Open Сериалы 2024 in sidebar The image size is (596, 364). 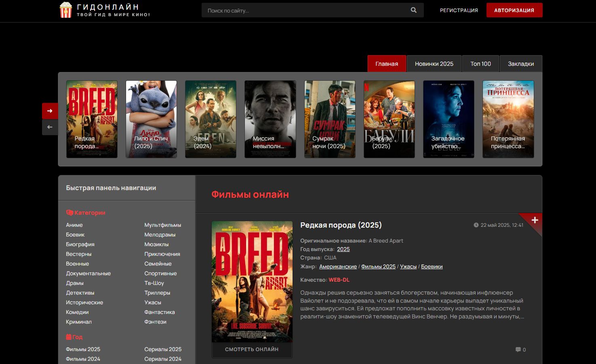click(163, 359)
